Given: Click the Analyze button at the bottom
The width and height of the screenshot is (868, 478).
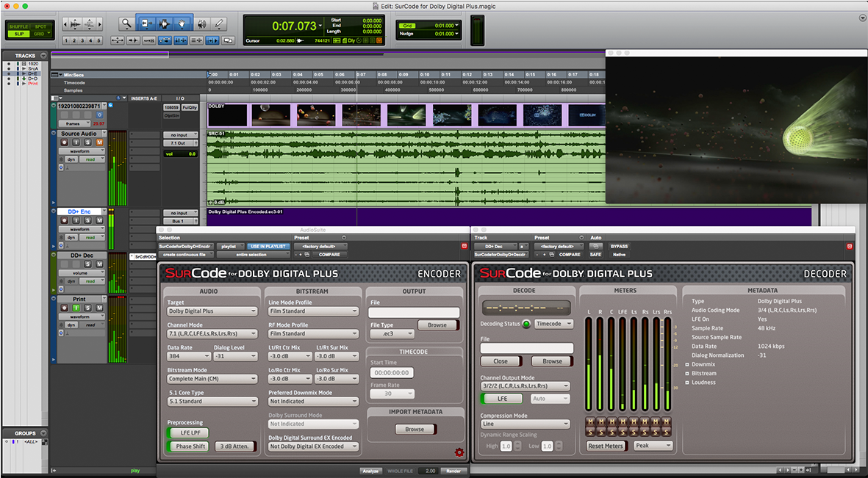Looking at the screenshot, I should coord(370,471).
